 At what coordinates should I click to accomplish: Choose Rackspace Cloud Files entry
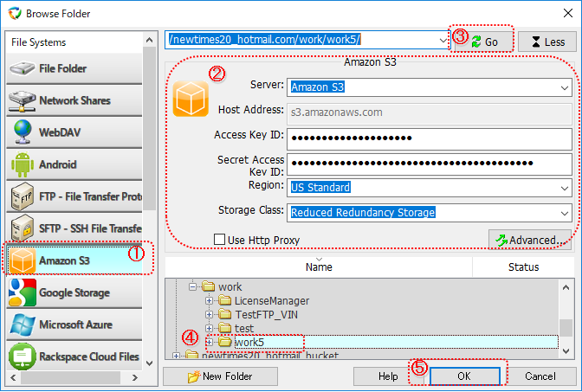[x=74, y=357]
